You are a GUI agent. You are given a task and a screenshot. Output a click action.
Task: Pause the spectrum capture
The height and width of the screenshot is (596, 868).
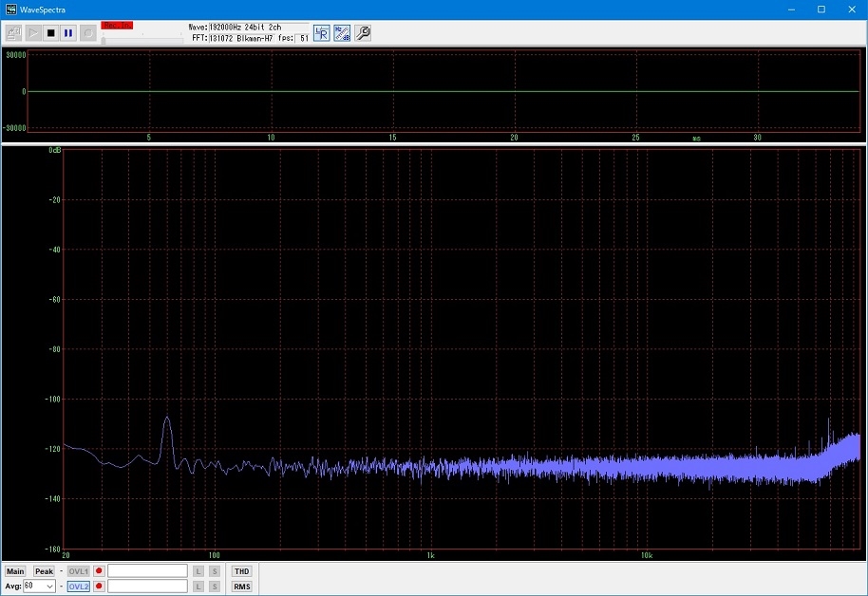click(68, 33)
